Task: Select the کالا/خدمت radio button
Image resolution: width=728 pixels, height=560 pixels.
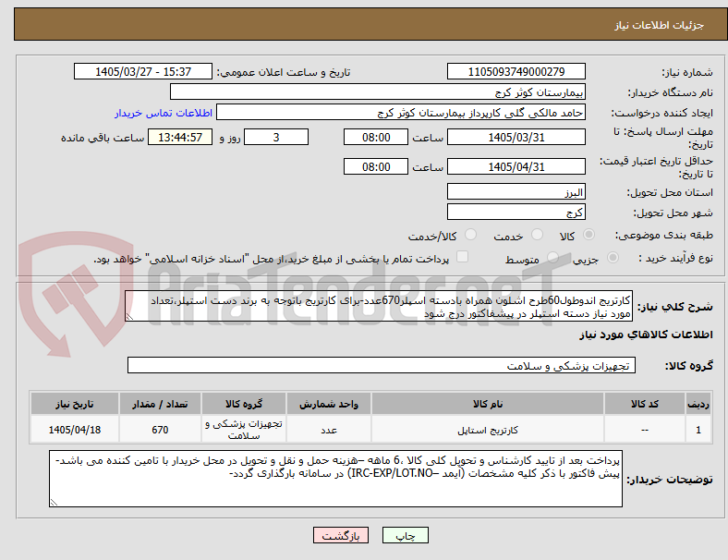Action: (x=471, y=235)
